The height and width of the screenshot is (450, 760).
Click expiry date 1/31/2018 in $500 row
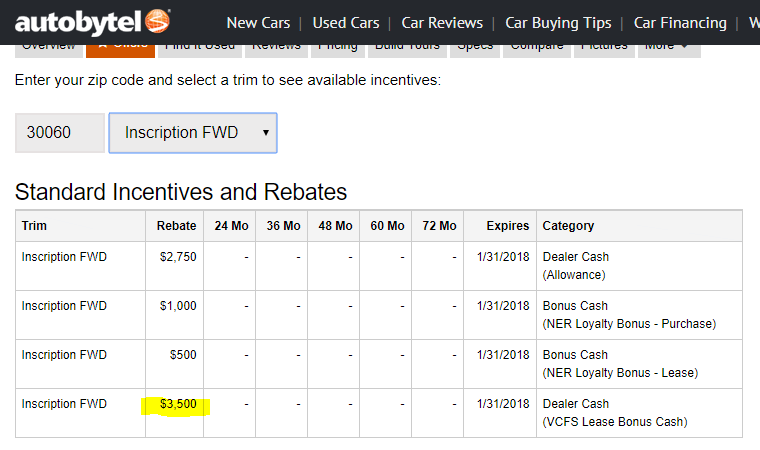(503, 355)
